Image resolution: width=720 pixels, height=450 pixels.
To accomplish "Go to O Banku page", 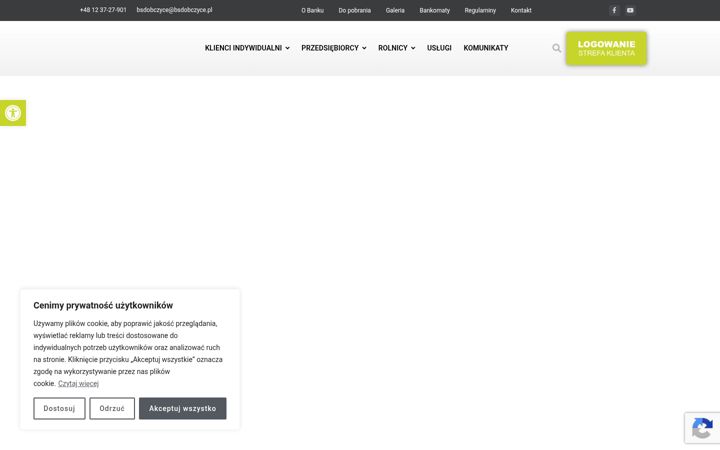I will point(312,10).
